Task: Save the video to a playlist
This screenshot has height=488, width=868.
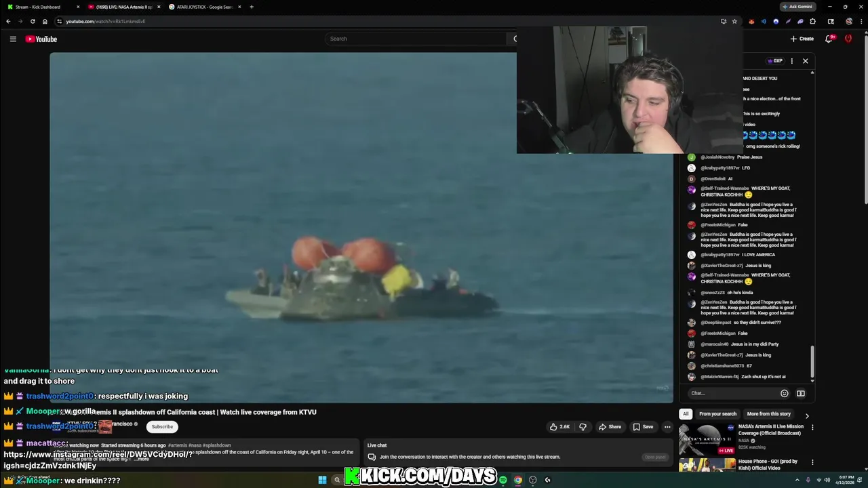Action: point(643,427)
